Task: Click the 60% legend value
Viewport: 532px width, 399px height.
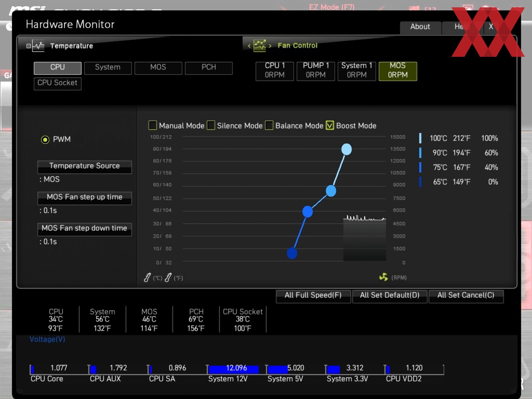Action: 491,153
